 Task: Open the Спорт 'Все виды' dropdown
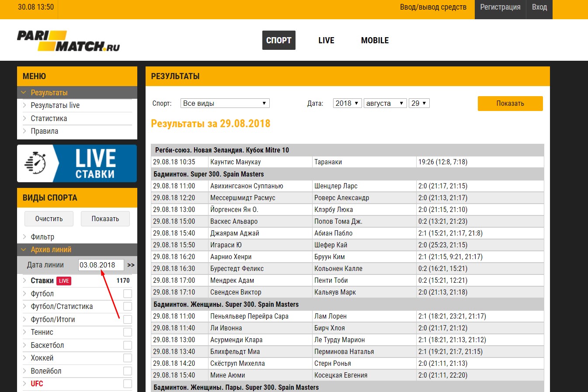pos(225,103)
